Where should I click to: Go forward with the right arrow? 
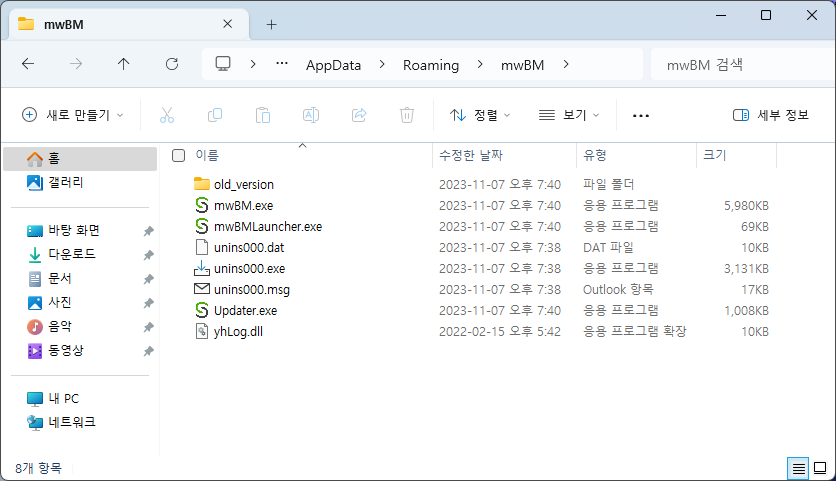[76, 65]
